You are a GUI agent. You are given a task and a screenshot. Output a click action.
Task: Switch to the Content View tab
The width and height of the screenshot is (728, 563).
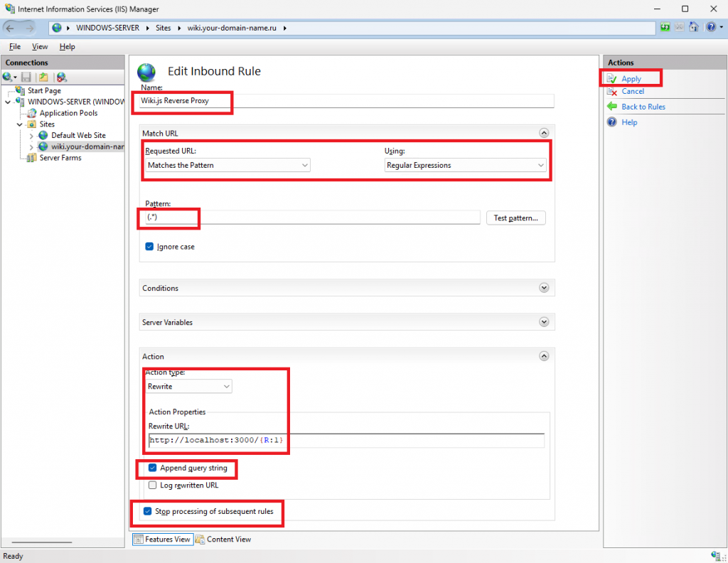click(x=224, y=540)
